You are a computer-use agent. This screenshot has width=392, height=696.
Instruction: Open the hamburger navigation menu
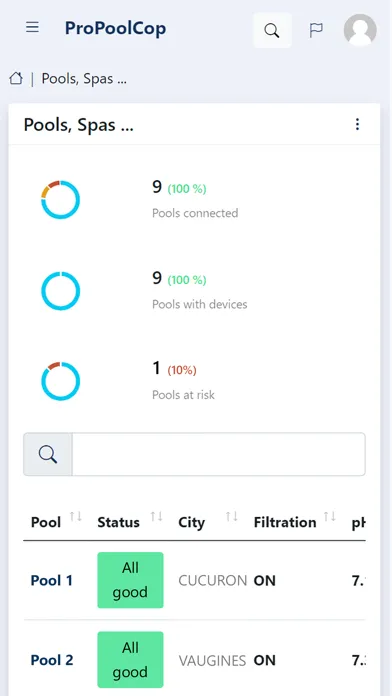[x=32, y=28]
